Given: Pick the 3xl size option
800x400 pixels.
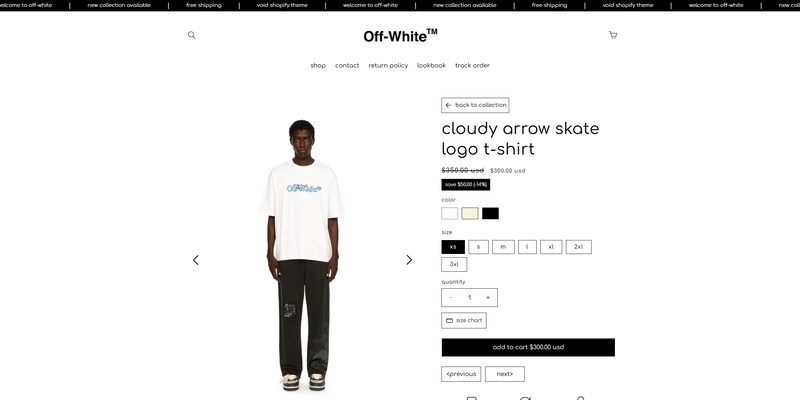Looking at the screenshot, I should coord(454,264).
